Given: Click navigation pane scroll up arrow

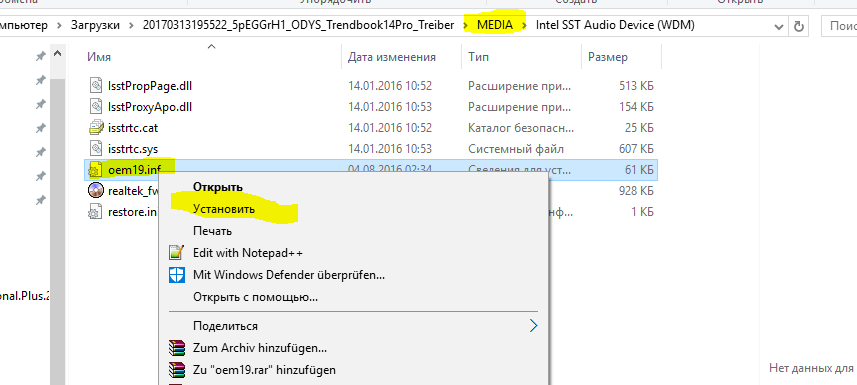Looking at the screenshot, I should (x=57, y=55).
